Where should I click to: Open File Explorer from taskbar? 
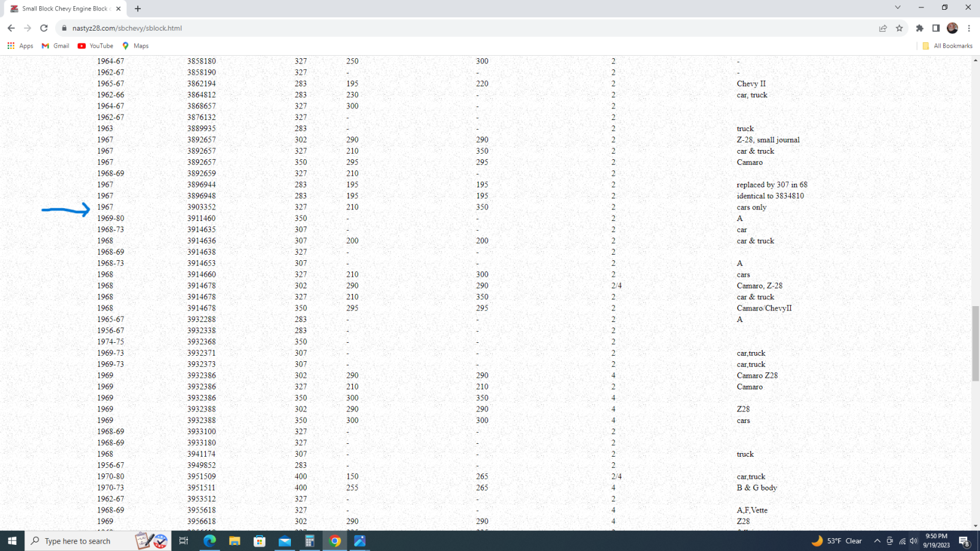(235, 541)
